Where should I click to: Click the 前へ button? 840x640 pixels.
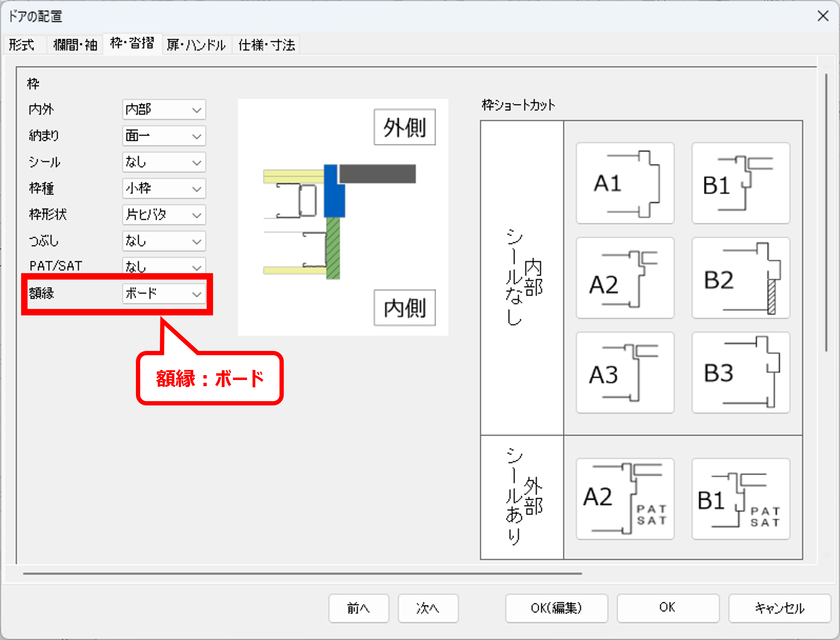click(359, 608)
